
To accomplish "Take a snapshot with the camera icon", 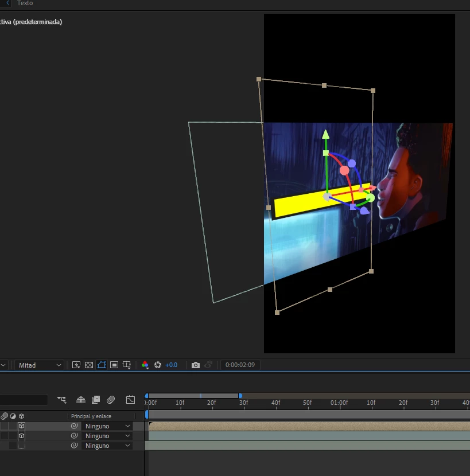I will [196, 365].
